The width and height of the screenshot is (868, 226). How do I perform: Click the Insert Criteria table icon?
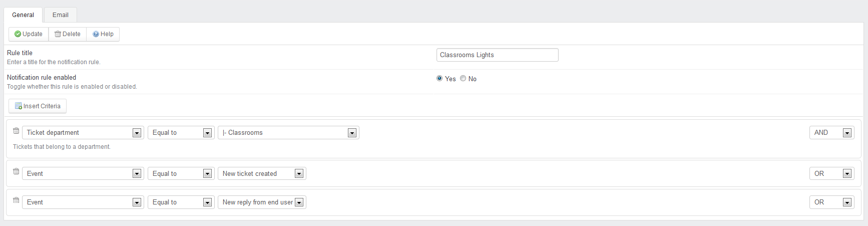(x=19, y=106)
